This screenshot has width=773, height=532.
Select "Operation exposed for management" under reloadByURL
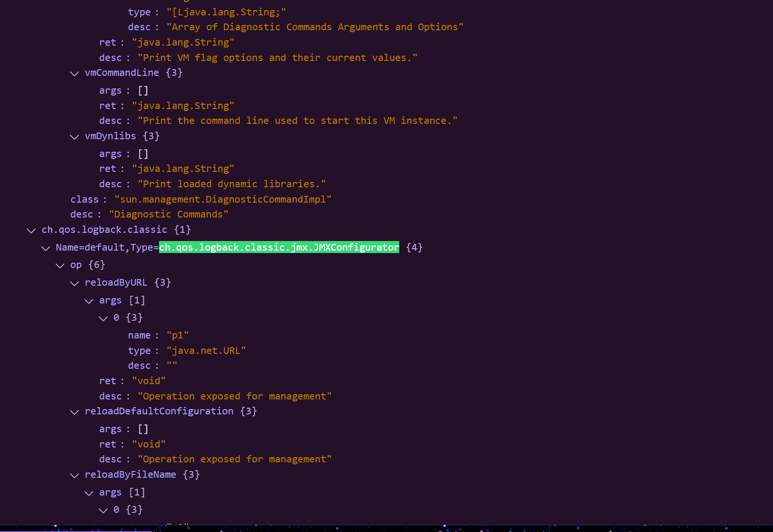pyautogui.click(x=235, y=396)
